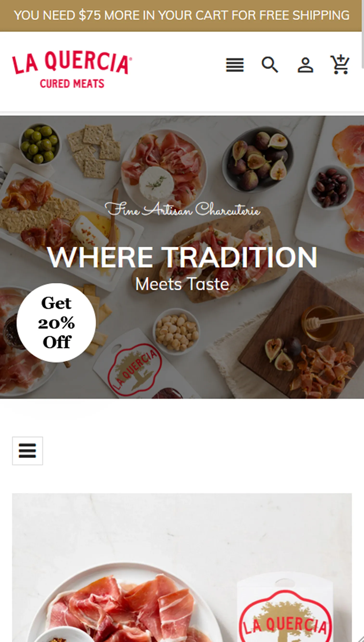Click the bowl of sliced figs
The width and height of the screenshot is (364, 642).
(x=258, y=159)
